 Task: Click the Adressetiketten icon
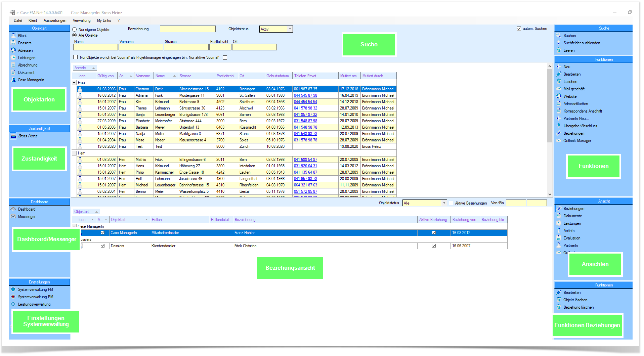tap(559, 103)
